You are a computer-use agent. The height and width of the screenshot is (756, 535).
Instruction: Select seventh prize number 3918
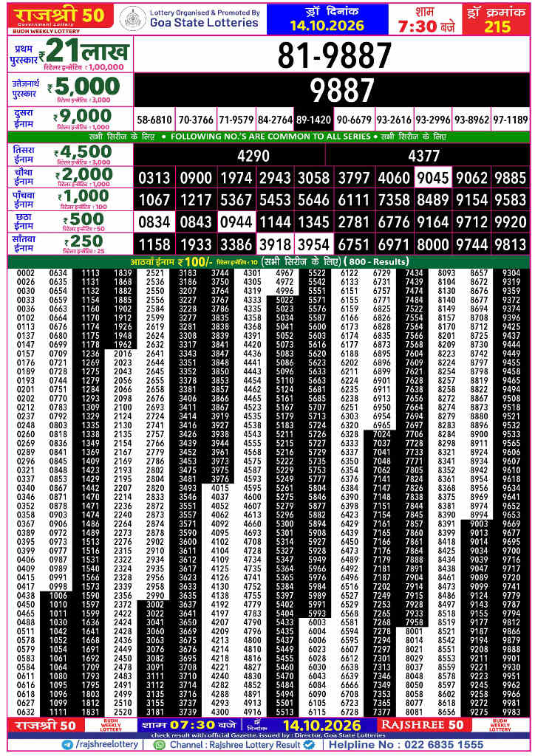pyautogui.click(x=275, y=244)
